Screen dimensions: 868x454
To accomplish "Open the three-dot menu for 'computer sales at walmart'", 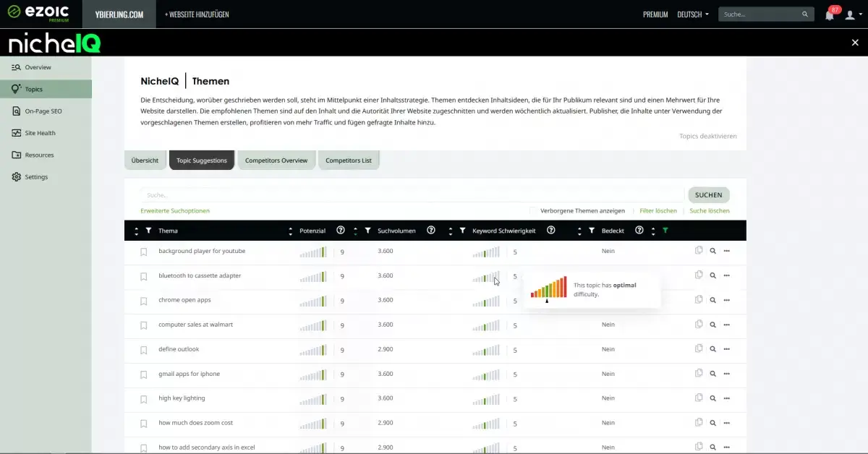I will tap(726, 325).
